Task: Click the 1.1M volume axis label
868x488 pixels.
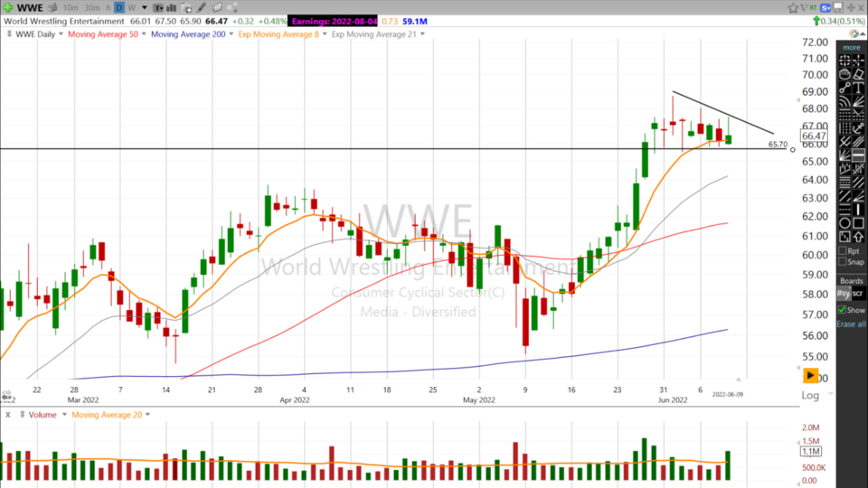Action: click(811, 452)
